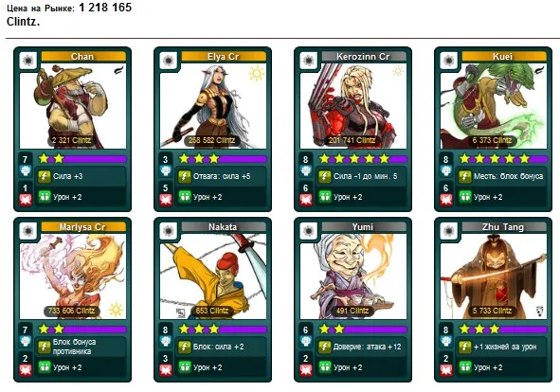
Task: Click the sun icon on Marlysa Cr artwork
Action: tap(116, 310)
